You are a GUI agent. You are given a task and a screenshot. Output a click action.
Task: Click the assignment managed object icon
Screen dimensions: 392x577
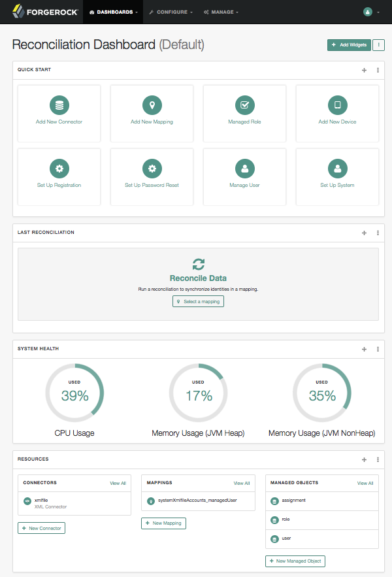click(274, 501)
